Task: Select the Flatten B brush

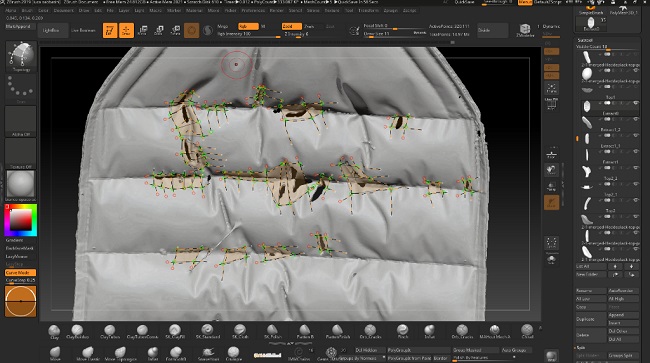Action: click(x=305, y=332)
